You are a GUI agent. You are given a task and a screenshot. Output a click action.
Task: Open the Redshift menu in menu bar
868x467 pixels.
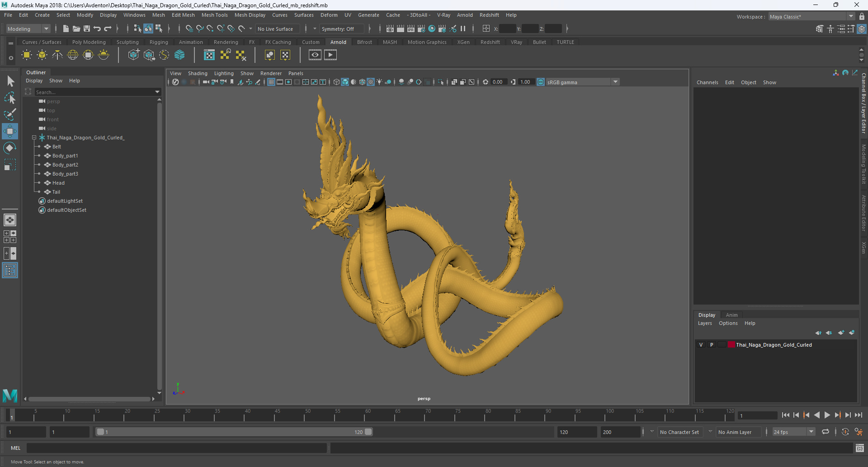point(489,15)
